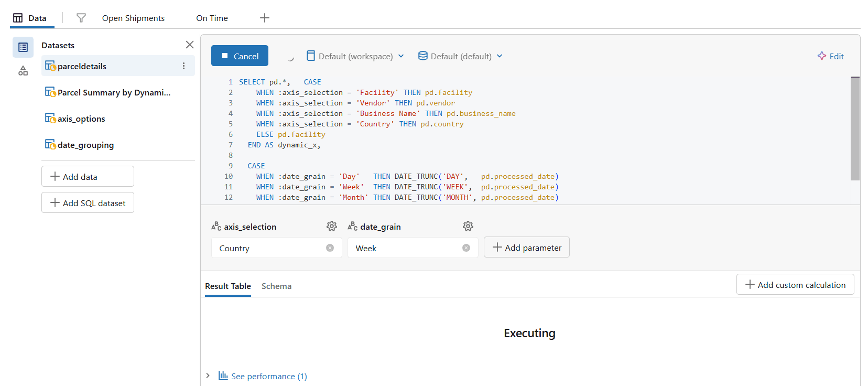Open the Default (default) schema dropdown
Viewport: 868px width, 386px height.
tap(460, 56)
